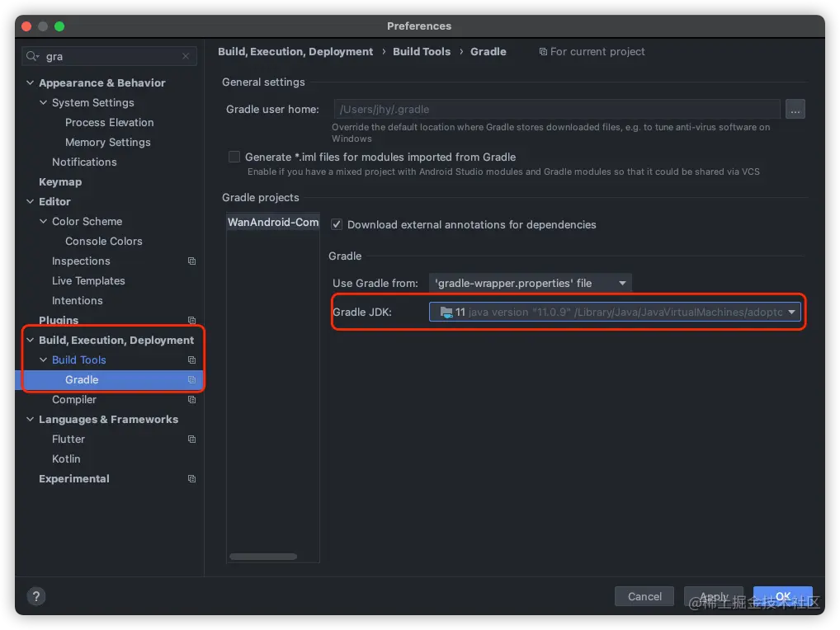This screenshot has height=630, width=840.
Task: Click the Gradle user home path field
Action: 557,109
